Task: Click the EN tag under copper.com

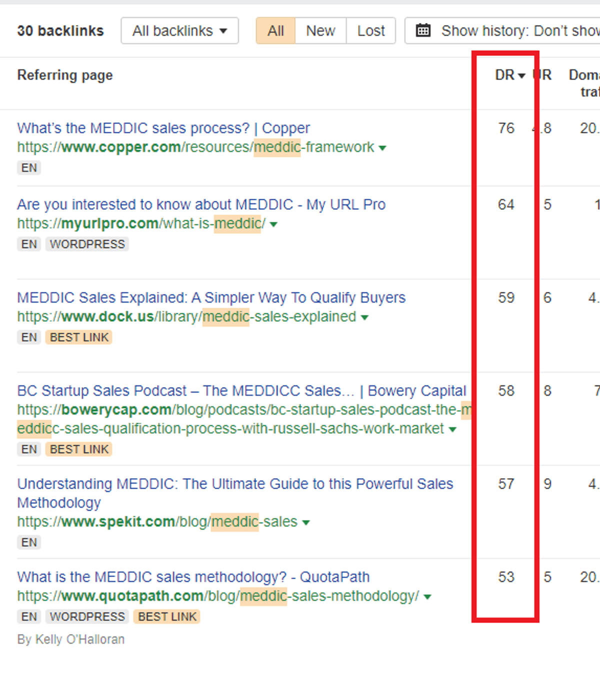Action: [x=29, y=168]
